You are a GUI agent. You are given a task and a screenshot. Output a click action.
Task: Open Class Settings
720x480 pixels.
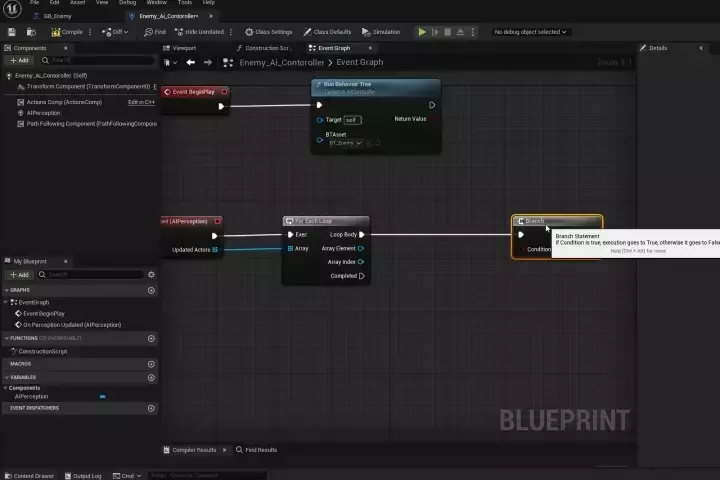(269, 32)
